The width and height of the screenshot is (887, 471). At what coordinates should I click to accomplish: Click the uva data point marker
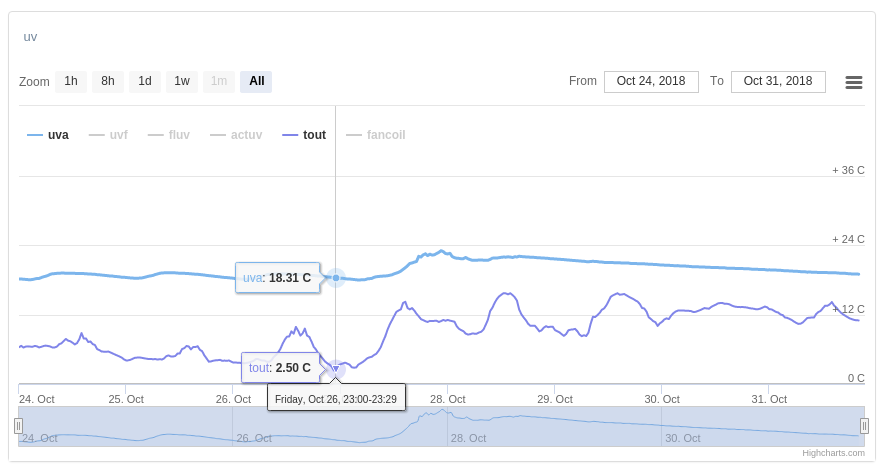(x=336, y=278)
